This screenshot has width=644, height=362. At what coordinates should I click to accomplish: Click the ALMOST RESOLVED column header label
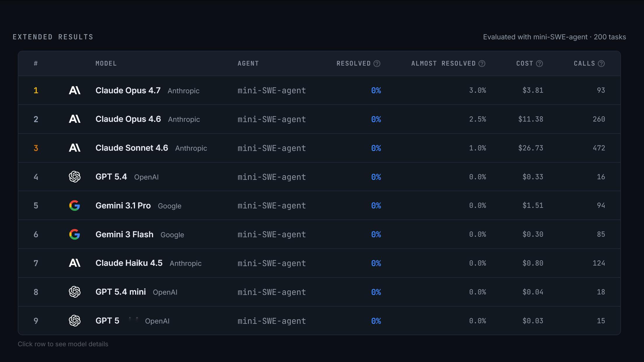tap(443, 64)
